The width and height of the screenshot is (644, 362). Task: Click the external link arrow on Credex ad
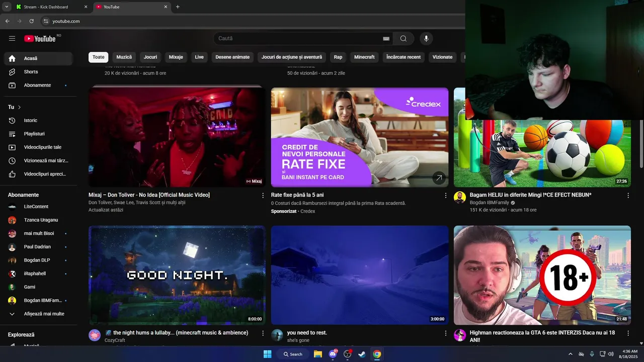tap(439, 177)
